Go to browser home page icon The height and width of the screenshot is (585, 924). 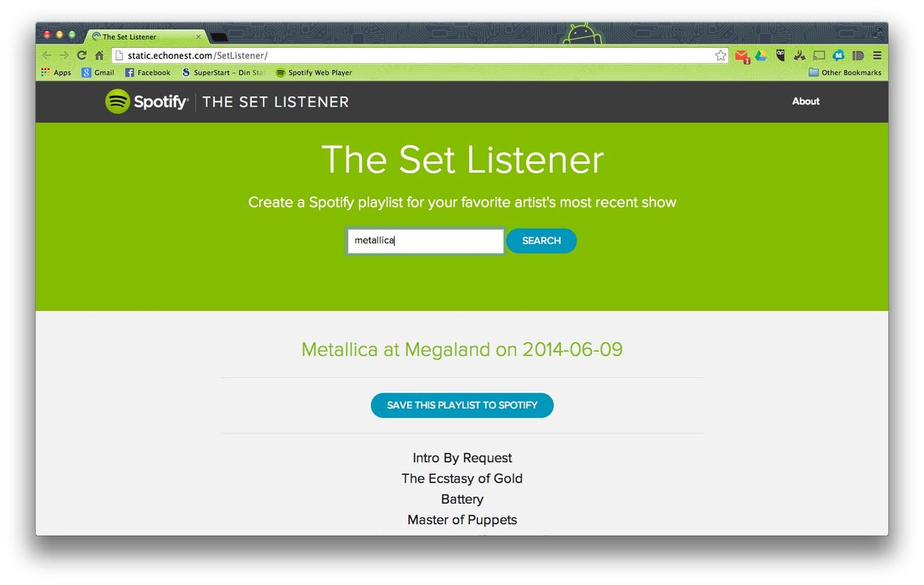[100, 56]
